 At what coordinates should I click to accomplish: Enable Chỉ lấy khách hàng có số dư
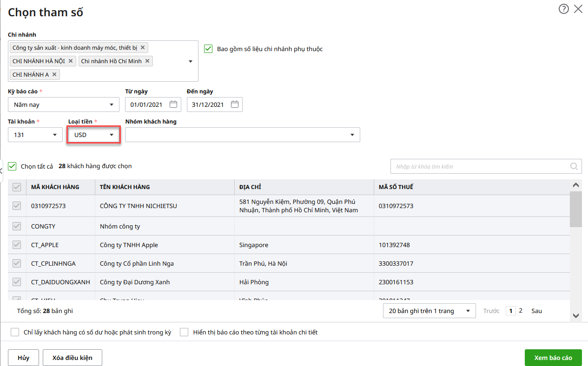[x=15, y=332]
